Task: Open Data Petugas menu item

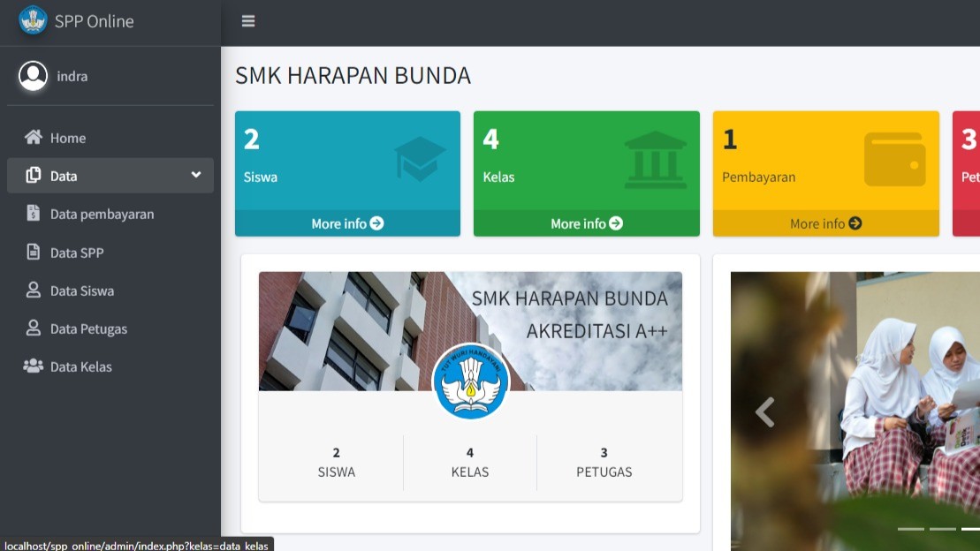Action: point(110,328)
